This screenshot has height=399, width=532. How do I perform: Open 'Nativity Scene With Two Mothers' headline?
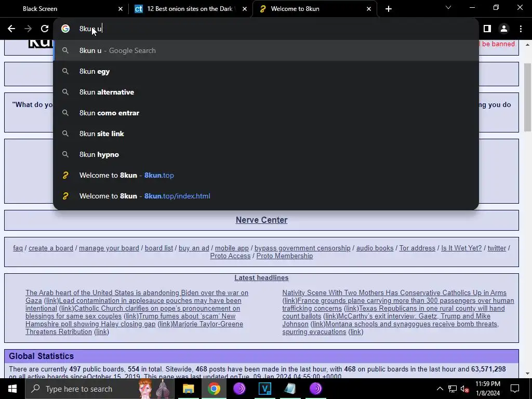394,292
